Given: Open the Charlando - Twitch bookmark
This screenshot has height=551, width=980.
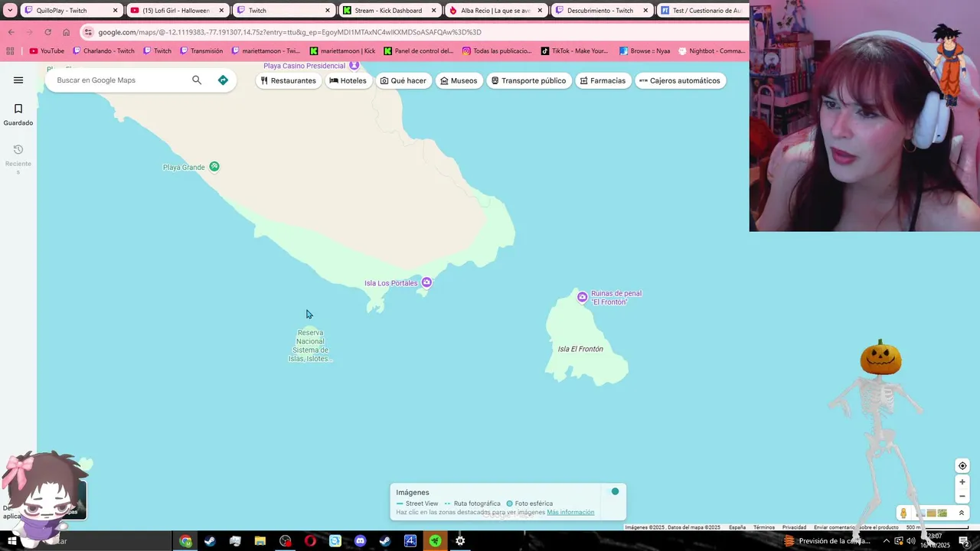Looking at the screenshot, I should (x=103, y=51).
